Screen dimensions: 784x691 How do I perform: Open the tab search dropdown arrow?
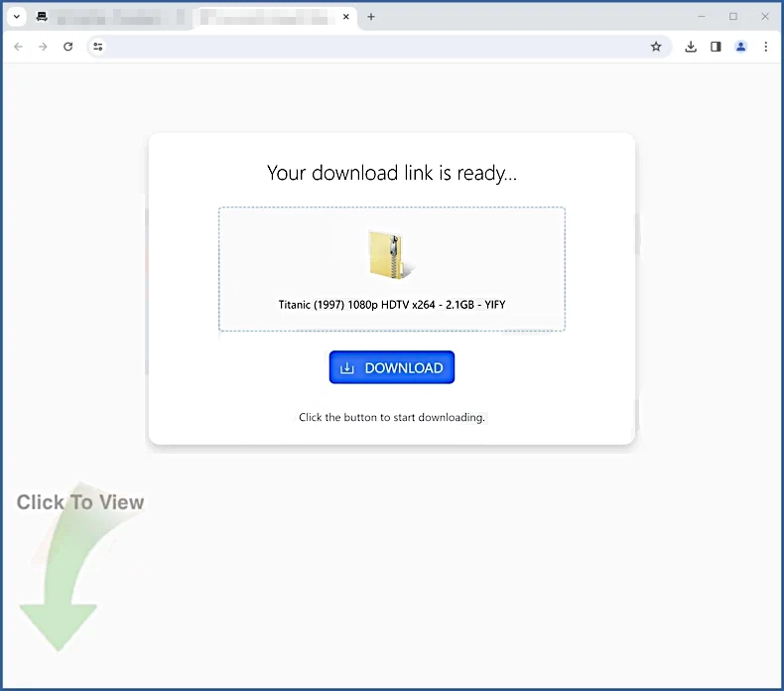point(17,17)
